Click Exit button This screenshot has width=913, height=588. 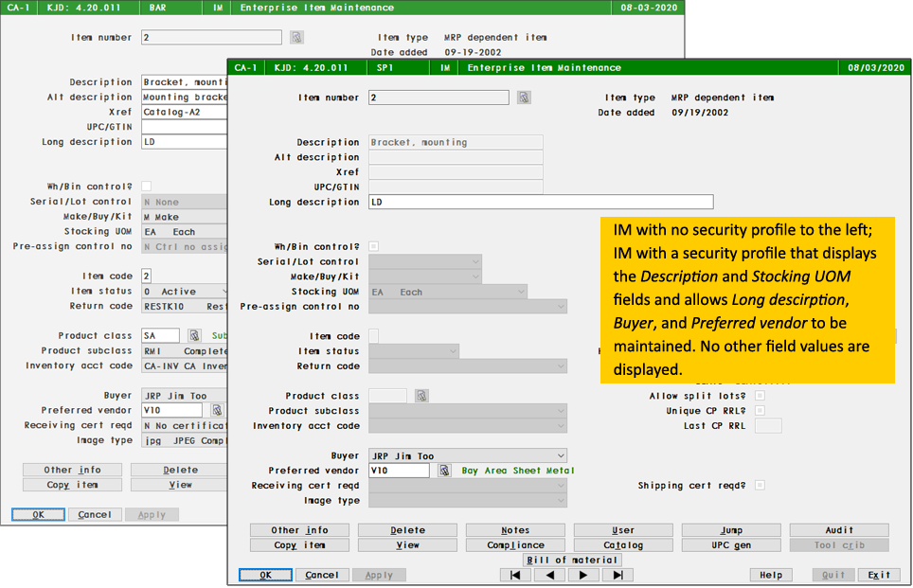[879, 575]
